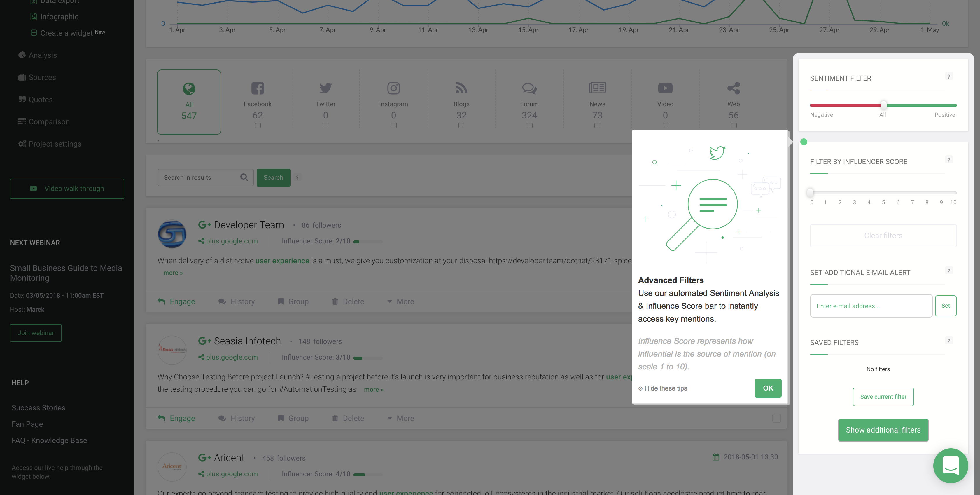Click the Video play icon
The height and width of the screenshot is (495, 980).
click(x=665, y=88)
